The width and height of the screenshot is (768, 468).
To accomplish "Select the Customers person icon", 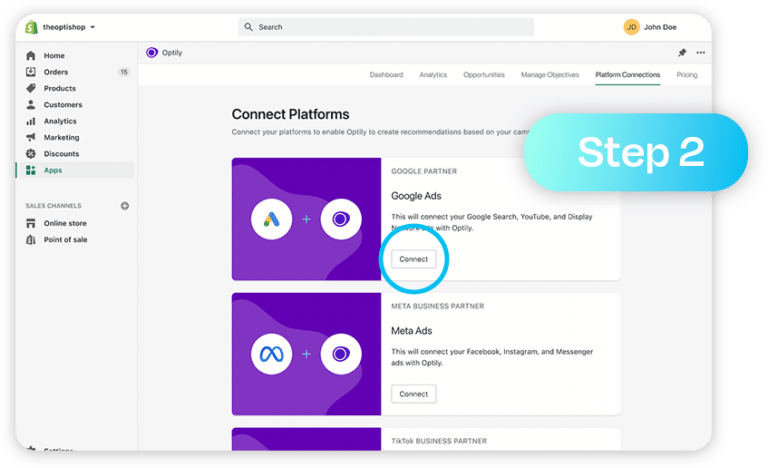I will coord(31,104).
